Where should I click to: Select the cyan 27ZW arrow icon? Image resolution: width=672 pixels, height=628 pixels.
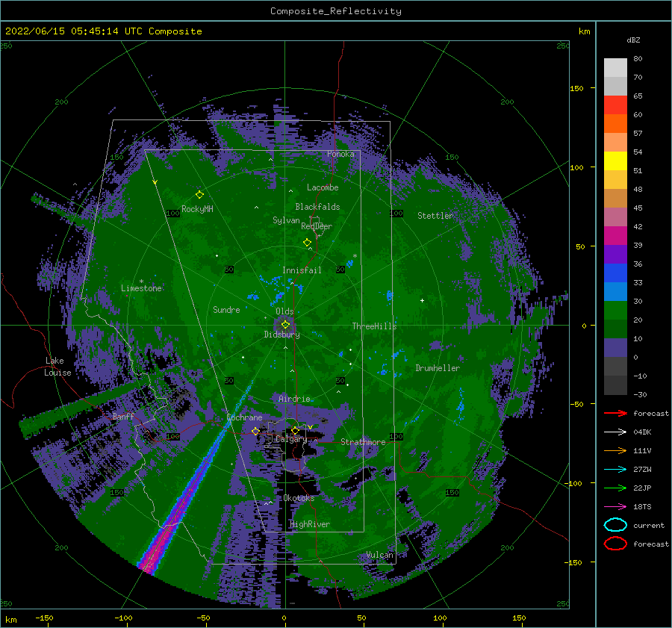tap(615, 470)
